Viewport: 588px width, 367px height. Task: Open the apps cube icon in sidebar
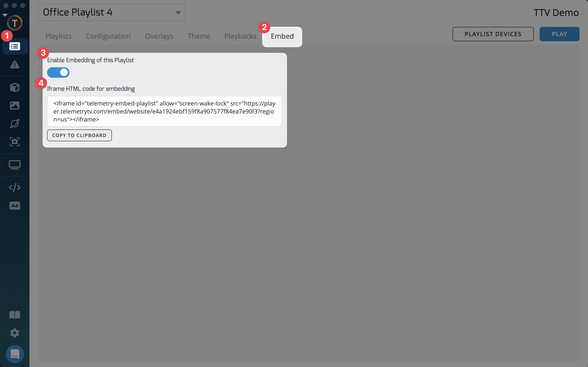click(x=15, y=87)
